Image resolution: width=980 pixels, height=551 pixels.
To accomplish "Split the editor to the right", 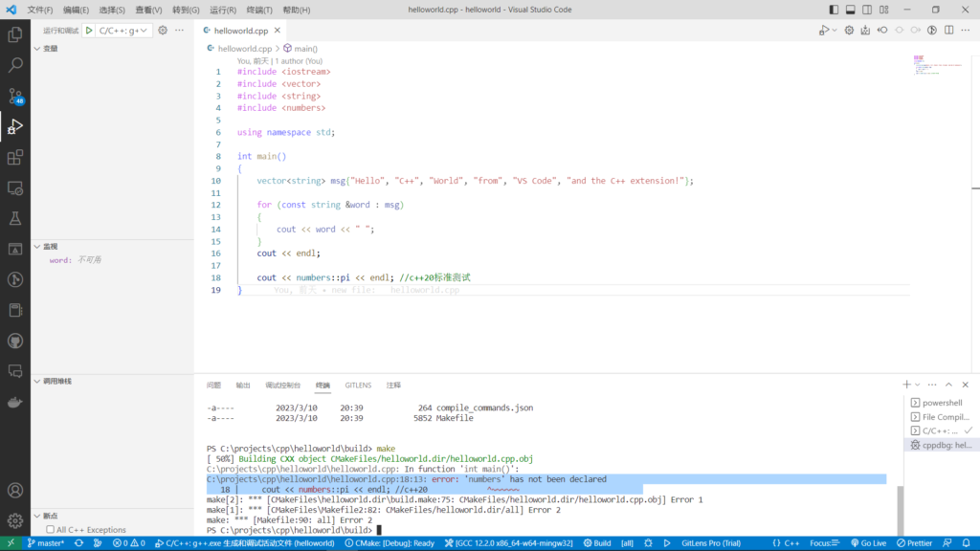I will coord(949,31).
